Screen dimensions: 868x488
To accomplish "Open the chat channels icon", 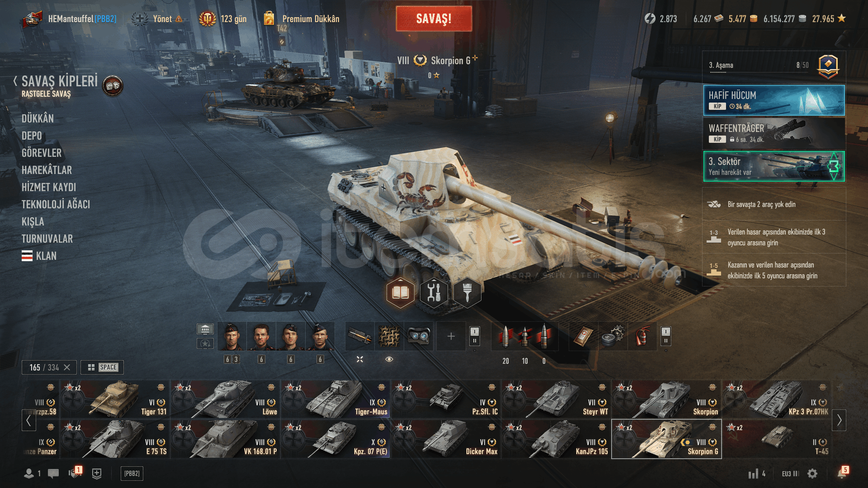I will click(53, 474).
